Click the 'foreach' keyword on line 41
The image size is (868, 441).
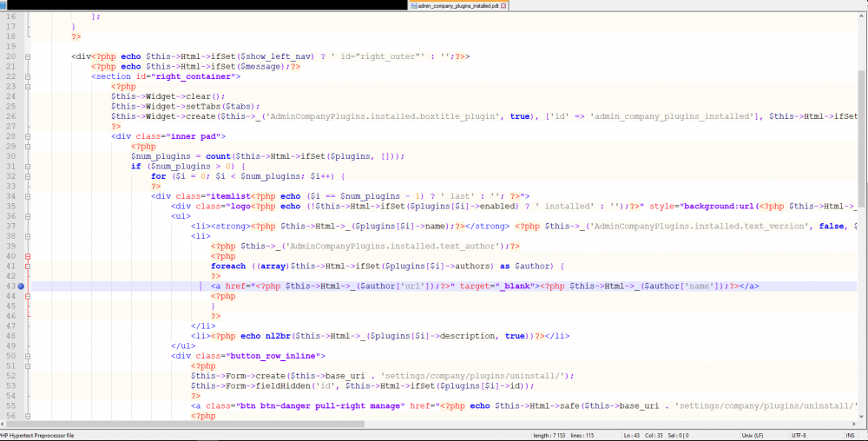coord(228,267)
